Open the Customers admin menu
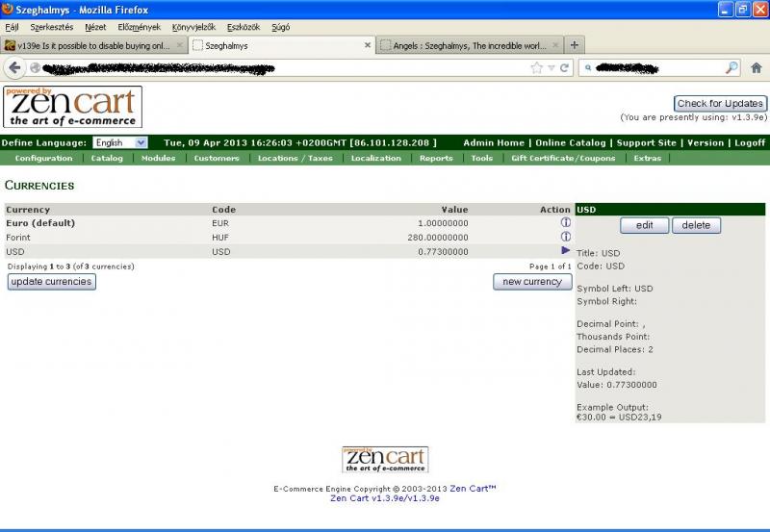Screen dimensions: 770x532 pos(217,158)
